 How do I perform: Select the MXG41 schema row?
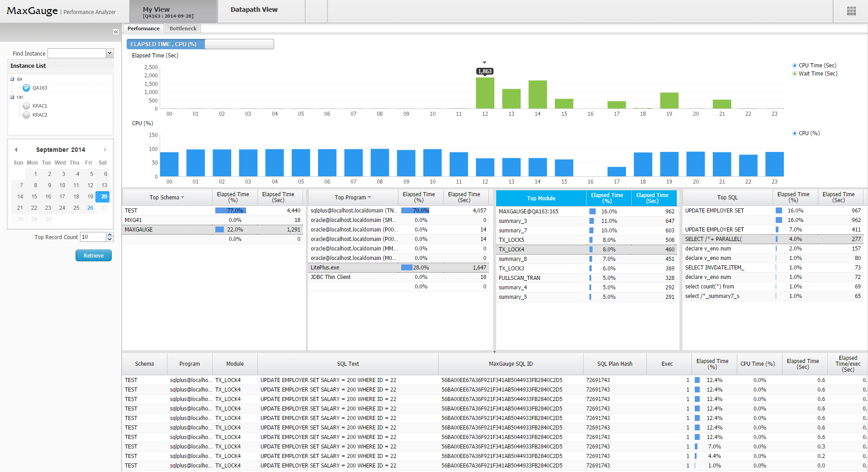[213, 220]
